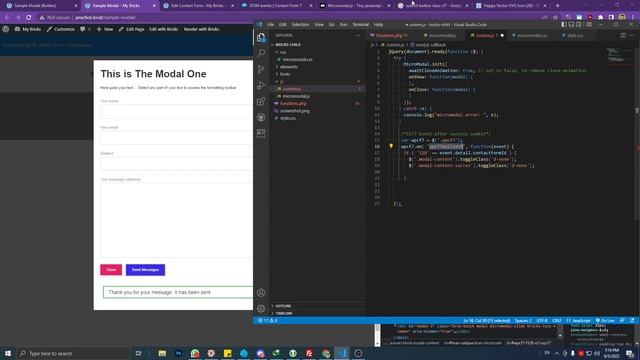Open FileZilla from the taskbar
Viewport: 640px width, 360px height.
pyautogui.click(x=309, y=353)
